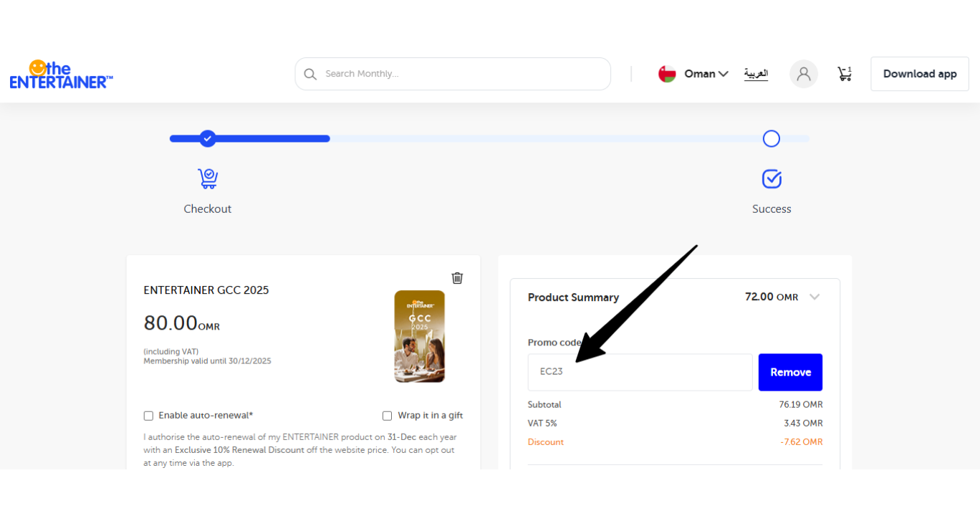980x516 pixels.
Task: Open the user account profile icon
Action: 804,74
